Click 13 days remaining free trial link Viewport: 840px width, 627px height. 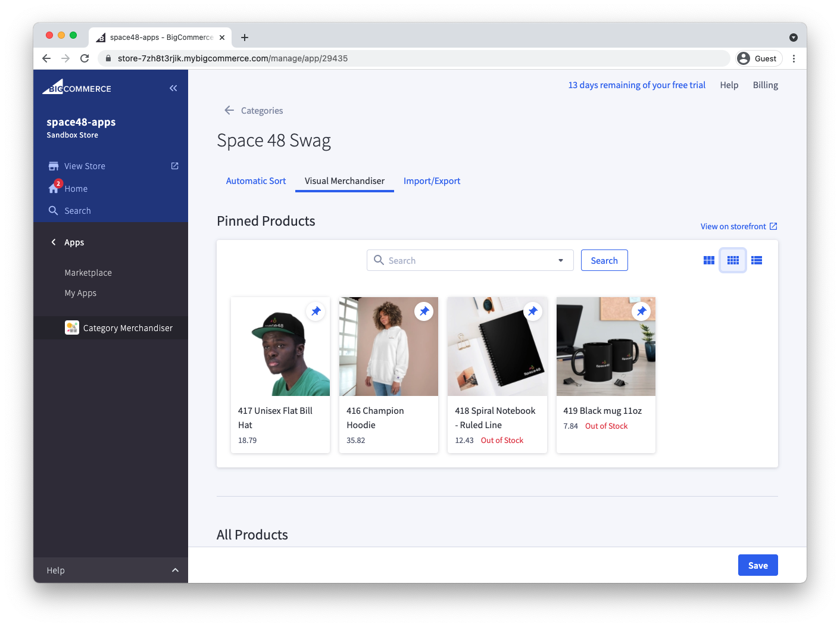pyautogui.click(x=636, y=85)
